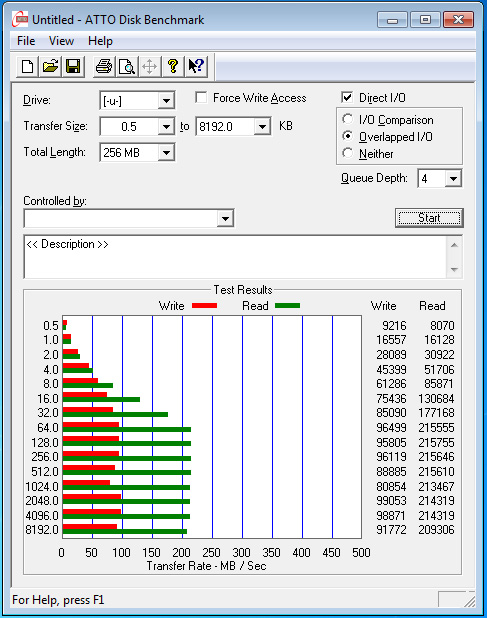The width and height of the screenshot is (487, 618).
Task: Print results using the printer icon
Action: coord(104,66)
